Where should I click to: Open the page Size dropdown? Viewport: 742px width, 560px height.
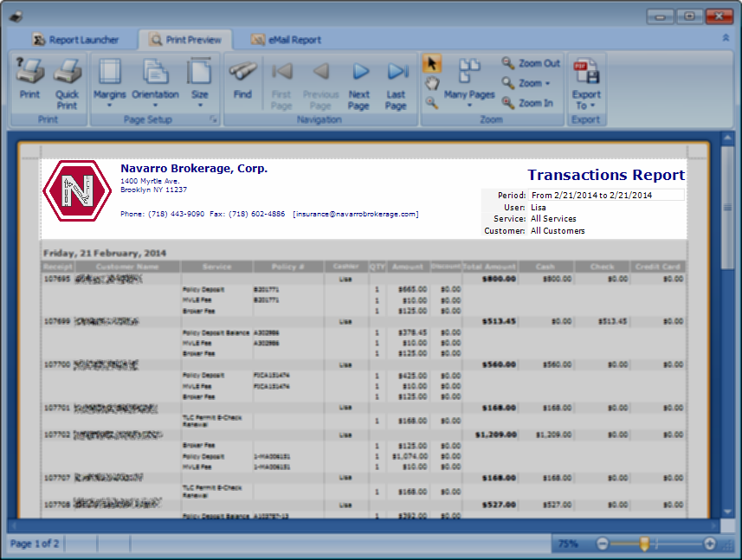[x=200, y=82]
